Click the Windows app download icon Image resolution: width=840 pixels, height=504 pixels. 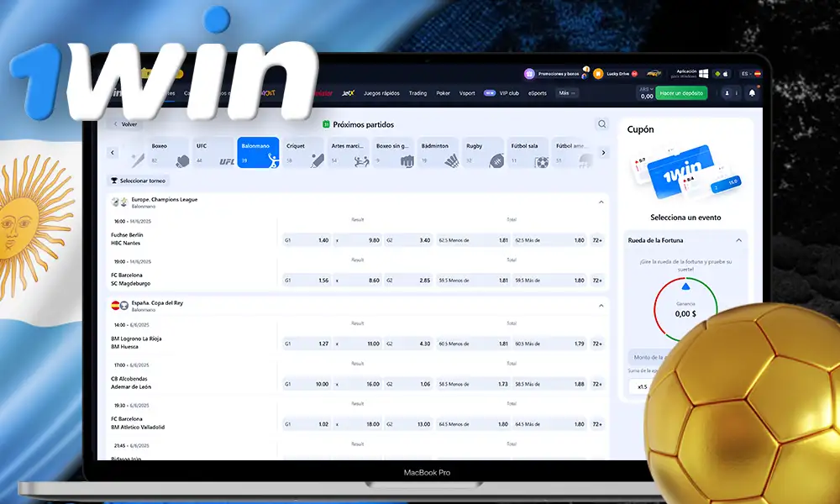pos(703,74)
